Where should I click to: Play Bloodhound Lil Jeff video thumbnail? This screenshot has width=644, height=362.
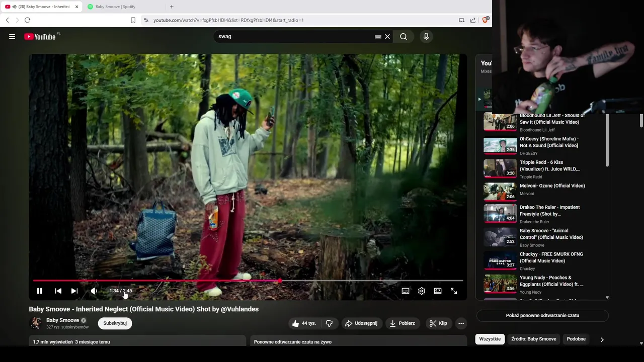[500, 122]
